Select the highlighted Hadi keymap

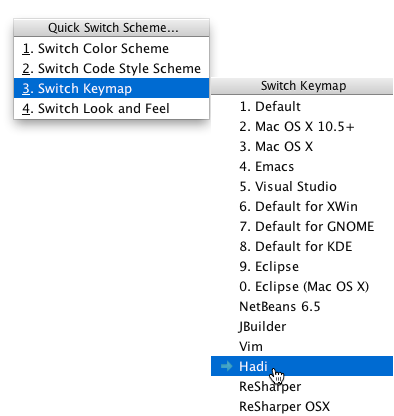302,366
